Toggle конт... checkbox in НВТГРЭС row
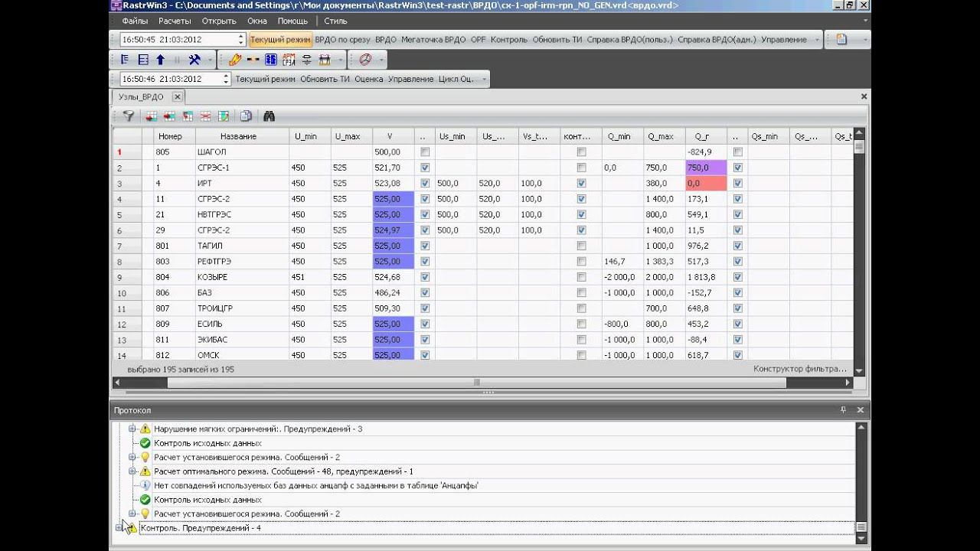The image size is (980, 551). point(581,215)
